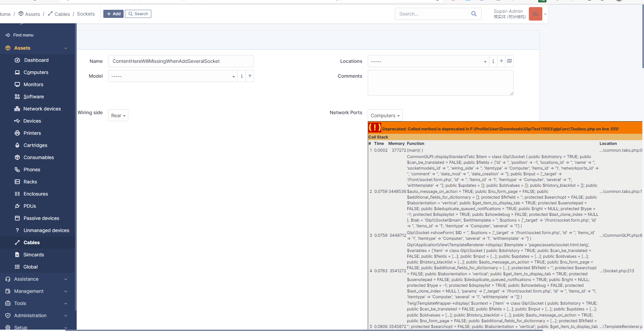Click the Consumables box icon
Image resolution: width=644 pixels, height=331 pixels.
(17, 157)
